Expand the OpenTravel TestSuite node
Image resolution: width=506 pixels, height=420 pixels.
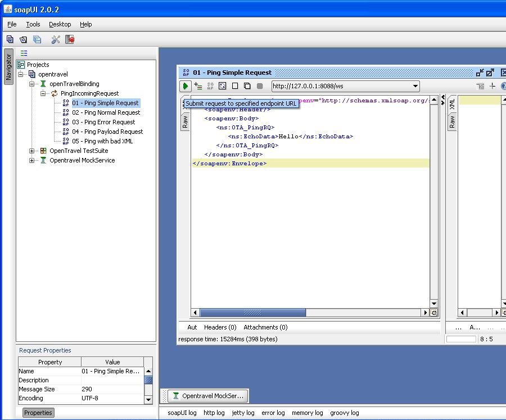coord(31,151)
